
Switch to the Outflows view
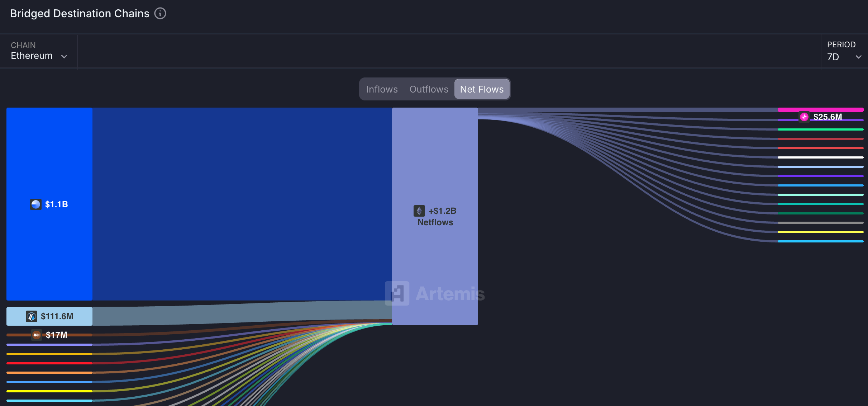click(429, 89)
